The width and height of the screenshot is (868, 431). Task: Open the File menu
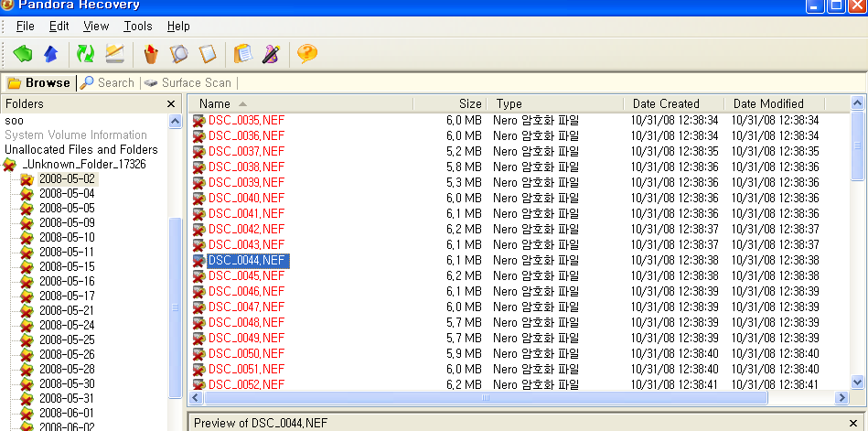(26, 26)
